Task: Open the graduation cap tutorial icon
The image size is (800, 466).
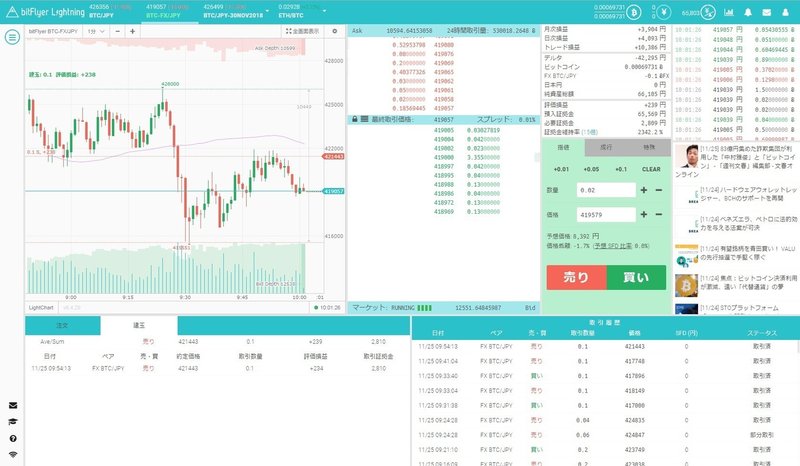Action: [x=13, y=422]
